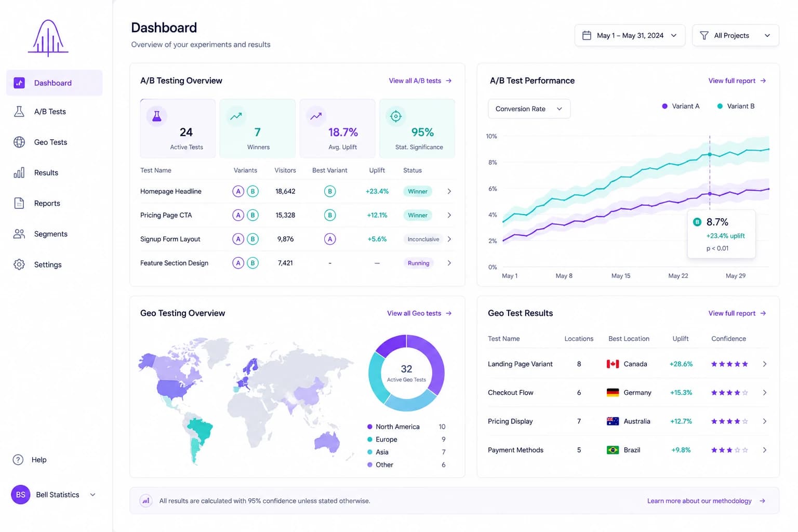Click View all A/B tests link
798x532 pixels.
click(420, 81)
